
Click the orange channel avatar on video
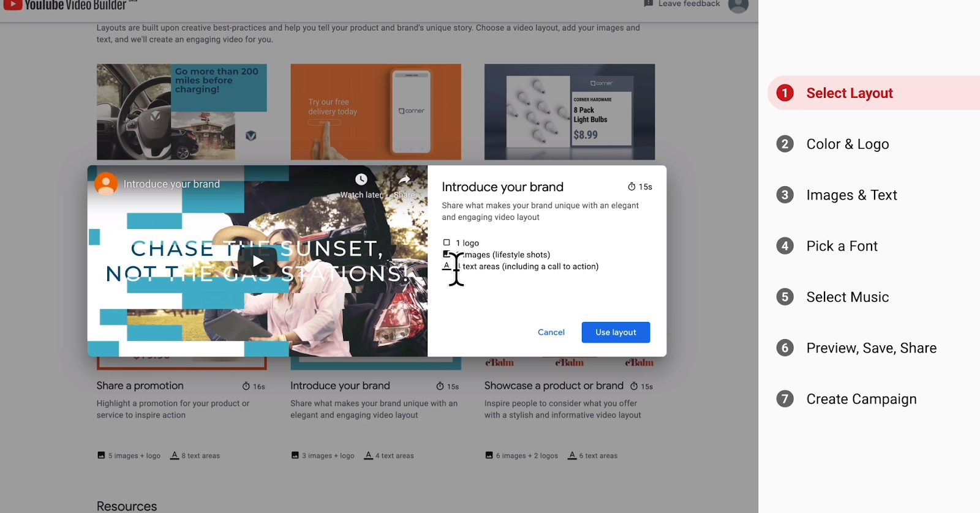(106, 184)
